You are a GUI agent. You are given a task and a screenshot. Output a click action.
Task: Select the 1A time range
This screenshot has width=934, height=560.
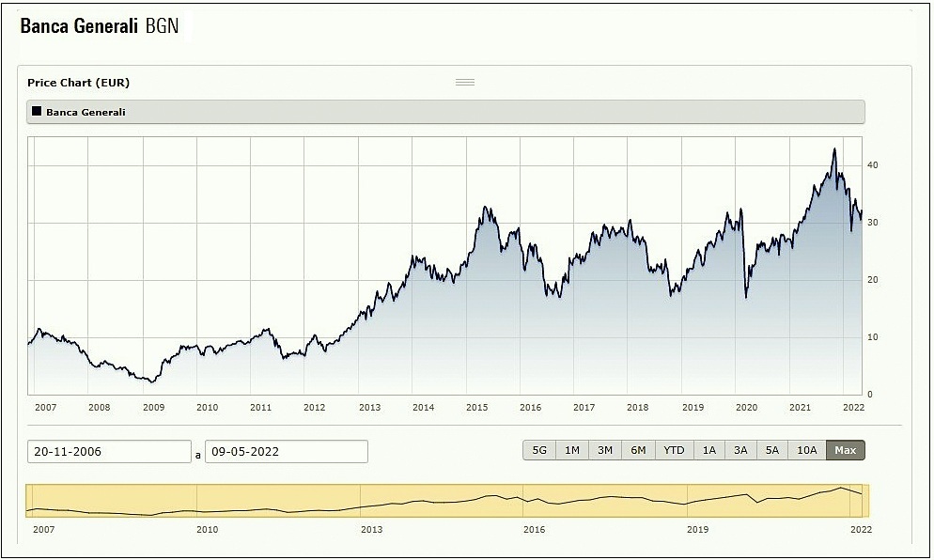pos(709,450)
